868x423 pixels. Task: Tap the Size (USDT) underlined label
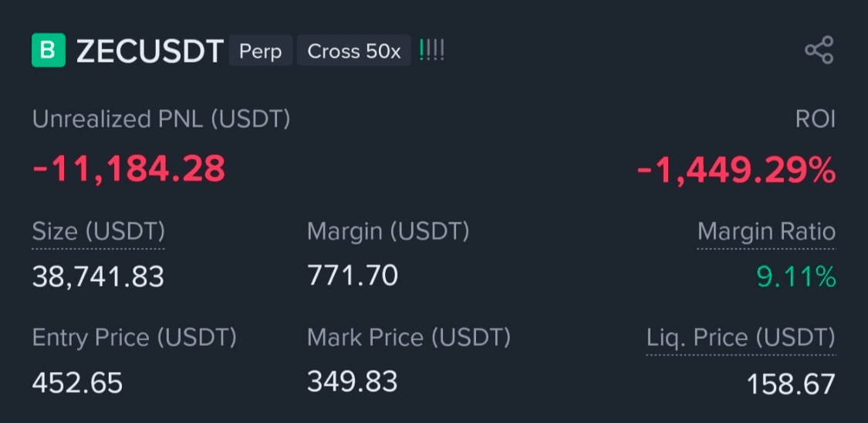click(99, 232)
